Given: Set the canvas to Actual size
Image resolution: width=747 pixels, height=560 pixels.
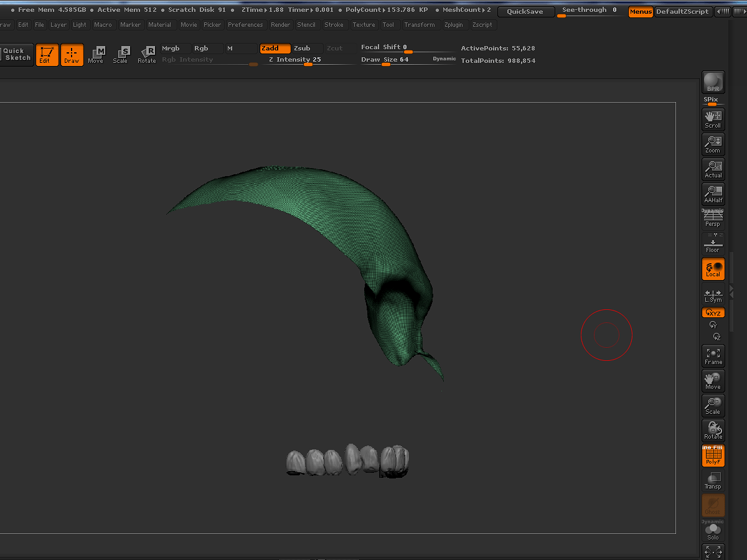Looking at the screenshot, I should pos(713,169).
